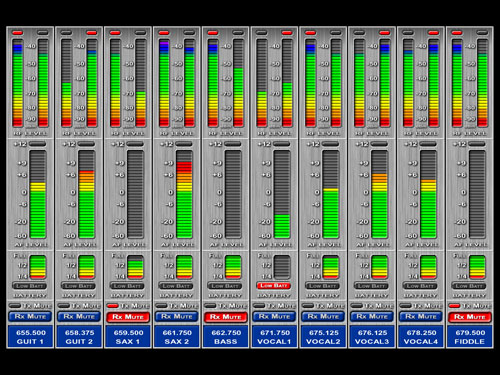Screen dimensions: 500x375
Task: Click the left RF level meter of VOCAL3
Action: 359,83
